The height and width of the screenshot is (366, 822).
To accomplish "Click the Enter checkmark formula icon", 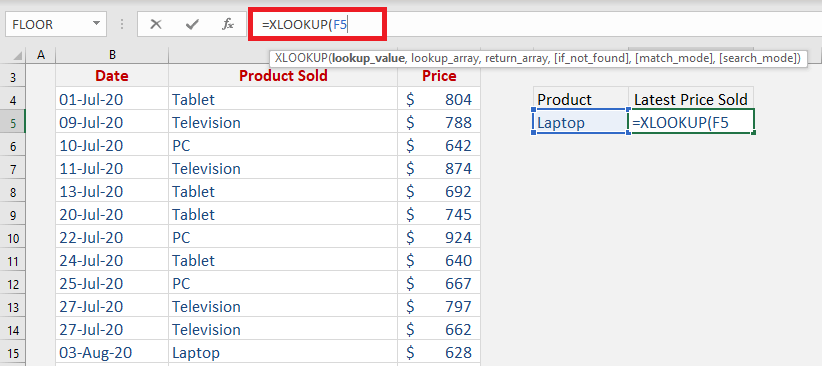I will click(x=192, y=24).
